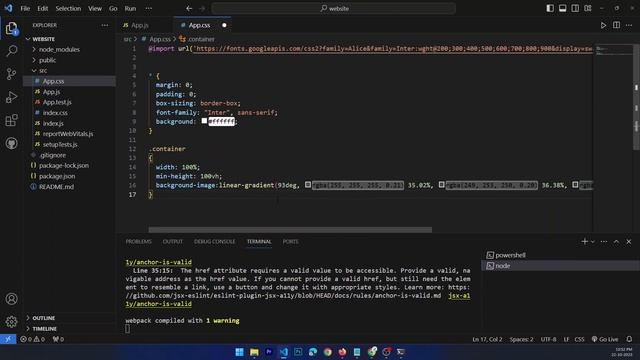
Task: Click the Spaces: 2 indentation indicator
Action: [x=521, y=339]
